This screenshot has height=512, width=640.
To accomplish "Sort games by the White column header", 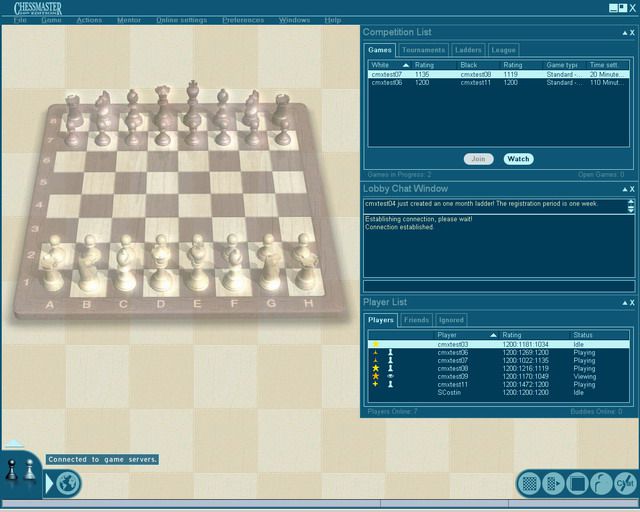I will pos(385,64).
